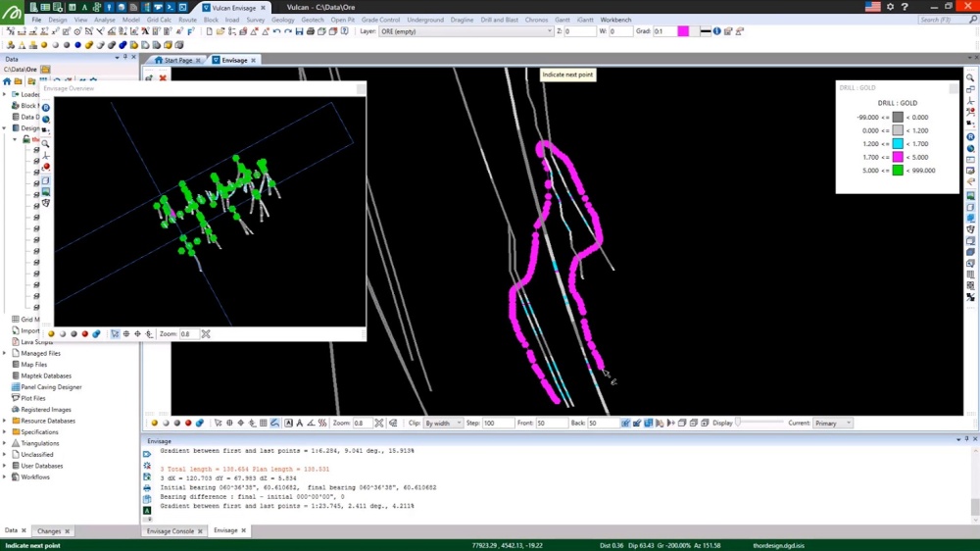The width and height of the screenshot is (980, 551).
Task: Click the magenta colour swatch in toolbar
Action: tap(683, 31)
